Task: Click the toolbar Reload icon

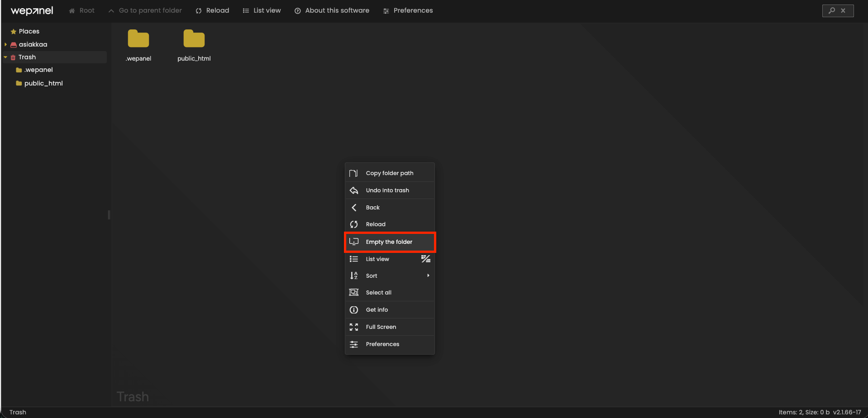Action: [x=199, y=11]
